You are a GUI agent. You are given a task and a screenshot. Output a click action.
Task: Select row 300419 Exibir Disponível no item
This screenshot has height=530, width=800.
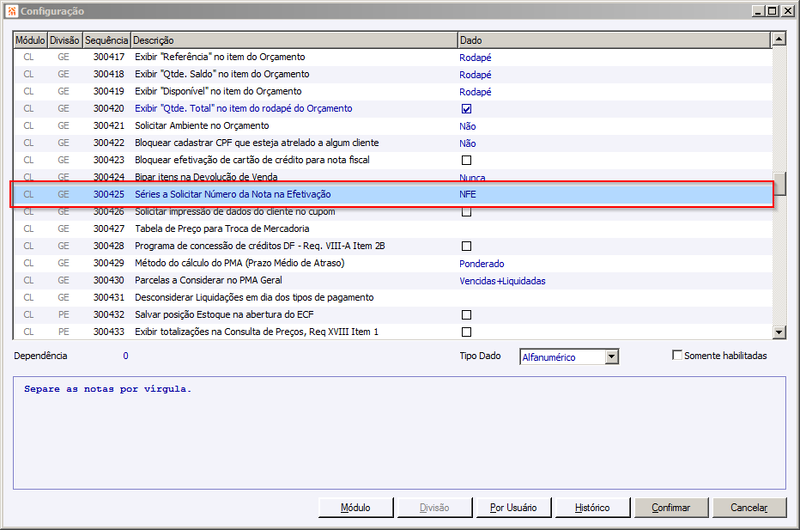coord(392,91)
